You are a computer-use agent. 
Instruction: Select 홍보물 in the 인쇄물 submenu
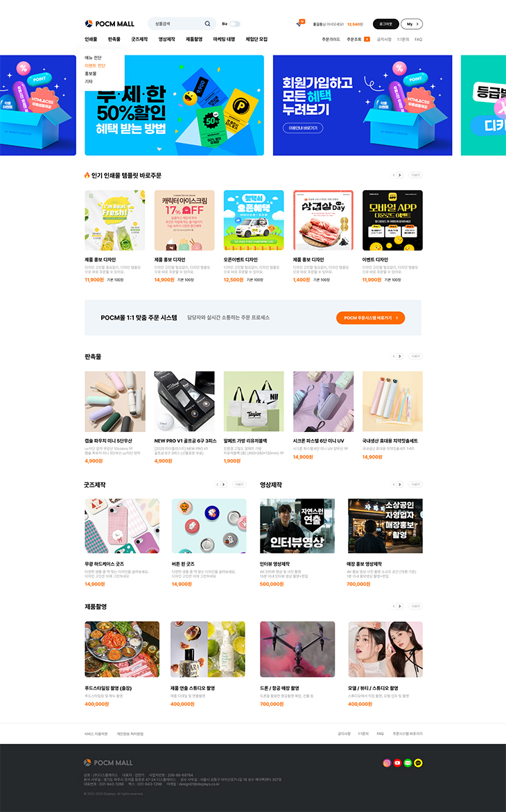(x=91, y=74)
